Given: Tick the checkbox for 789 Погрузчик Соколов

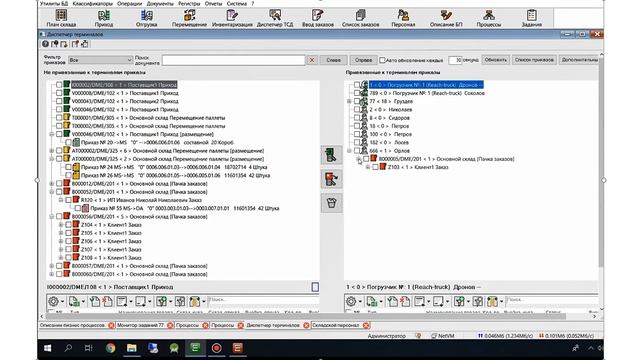Looking at the screenshot, I should pos(357,93).
